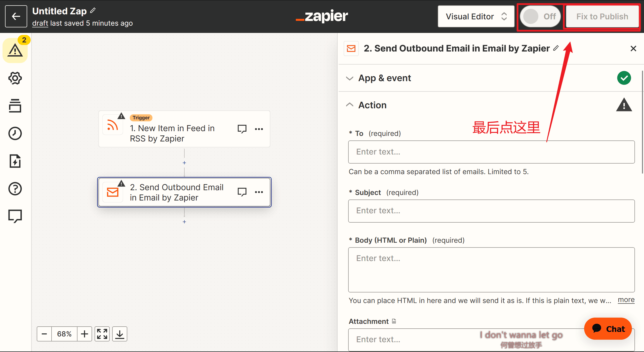Click the Subject input field
The width and height of the screenshot is (644, 352).
(491, 211)
